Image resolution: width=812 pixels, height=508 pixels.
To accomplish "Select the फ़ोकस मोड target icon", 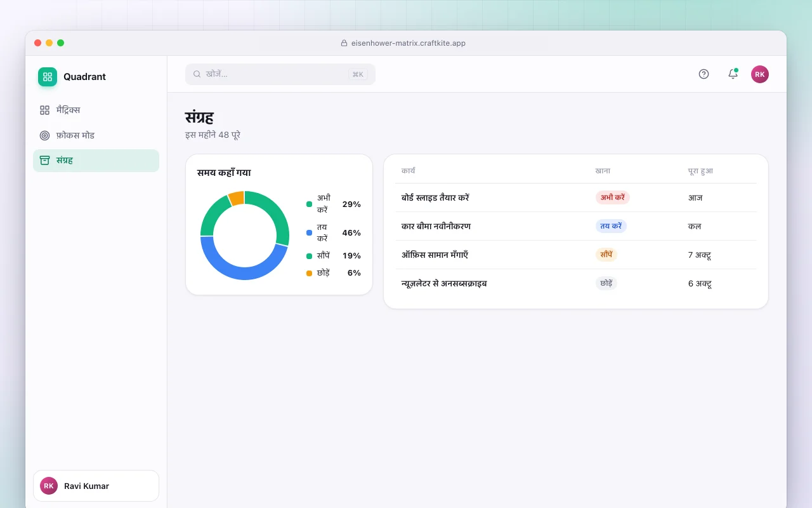I will (x=44, y=135).
